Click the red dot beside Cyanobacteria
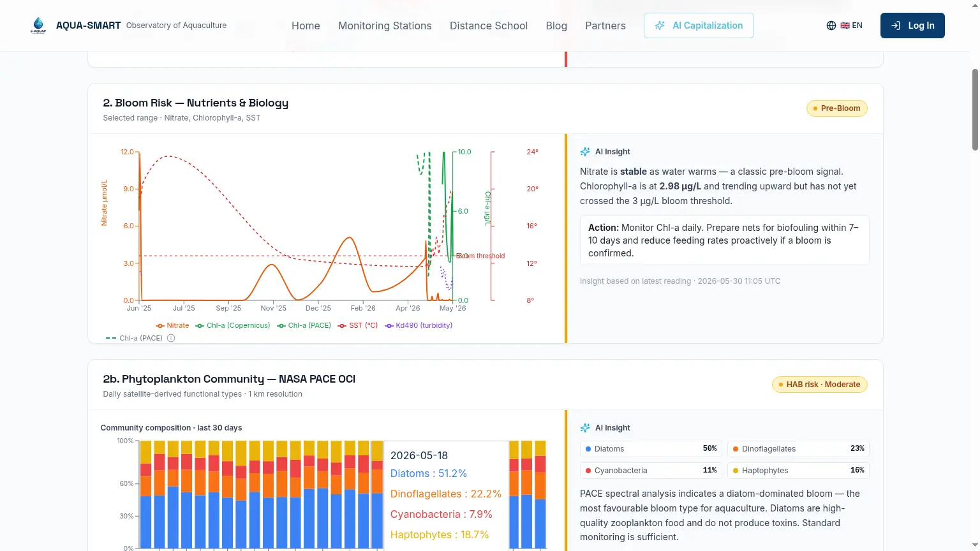The image size is (980, 551). [x=588, y=471]
